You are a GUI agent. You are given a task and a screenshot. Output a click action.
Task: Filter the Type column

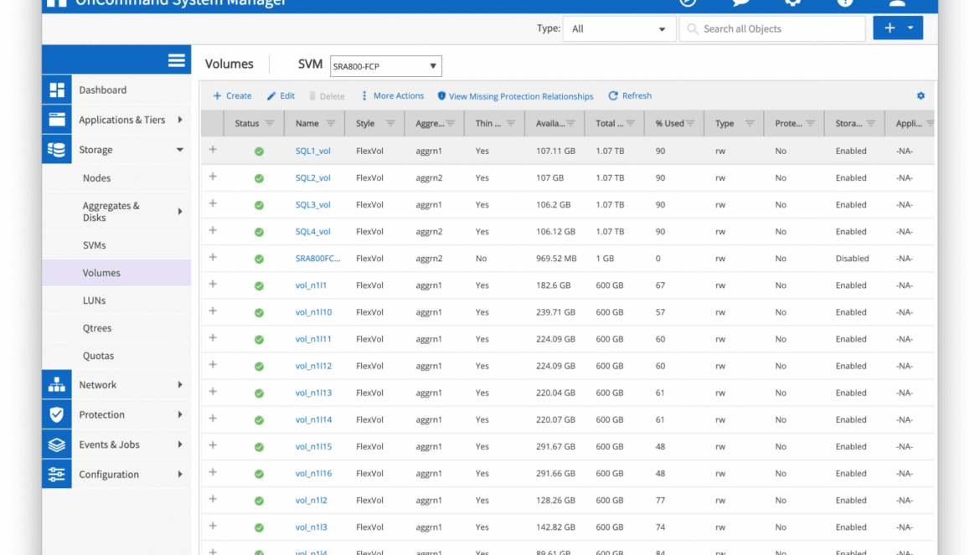click(750, 123)
